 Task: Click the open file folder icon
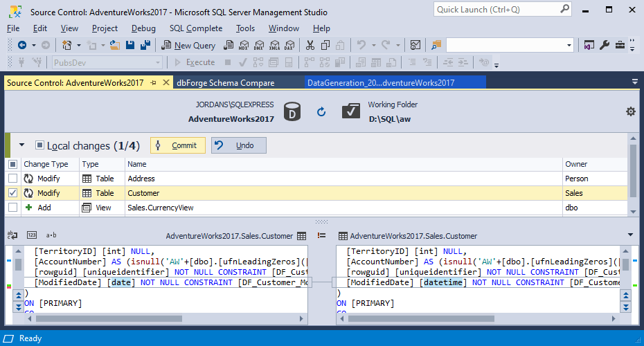click(x=115, y=45)
